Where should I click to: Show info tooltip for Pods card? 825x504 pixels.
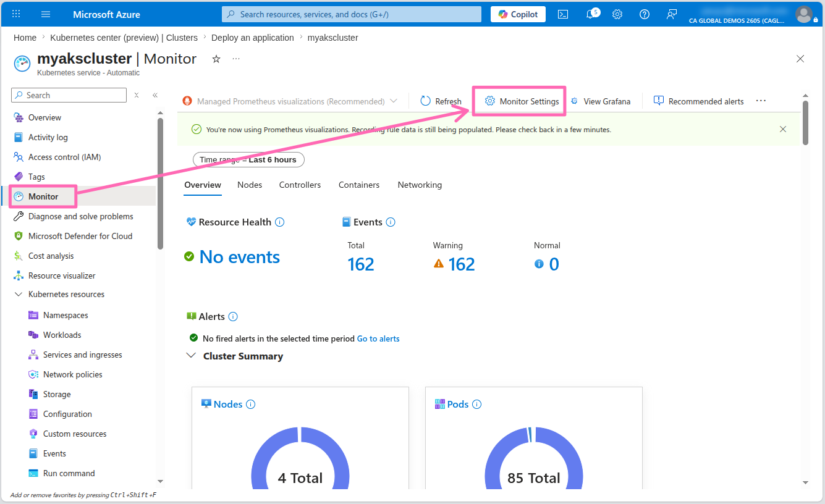coord(476,404)
